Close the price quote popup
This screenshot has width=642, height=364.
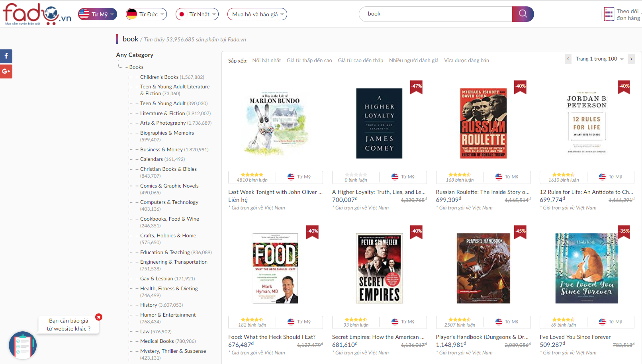[x=99, y=317]
